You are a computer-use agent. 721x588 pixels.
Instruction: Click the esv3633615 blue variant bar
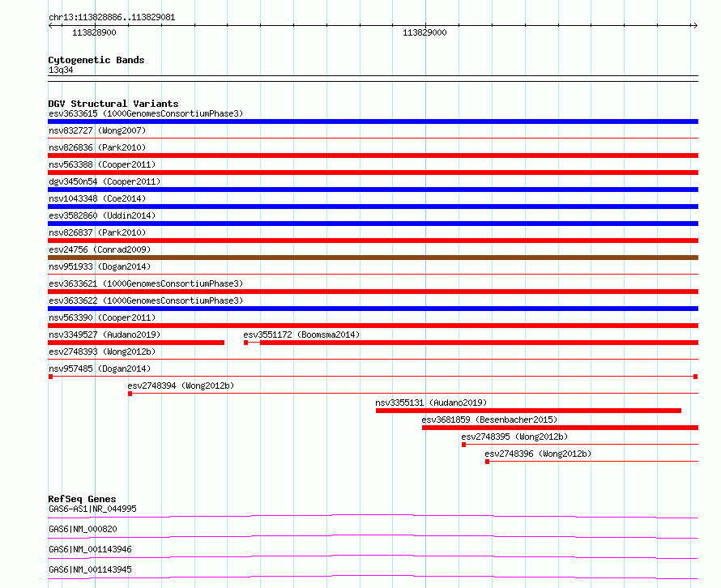(x=373, y=121)
